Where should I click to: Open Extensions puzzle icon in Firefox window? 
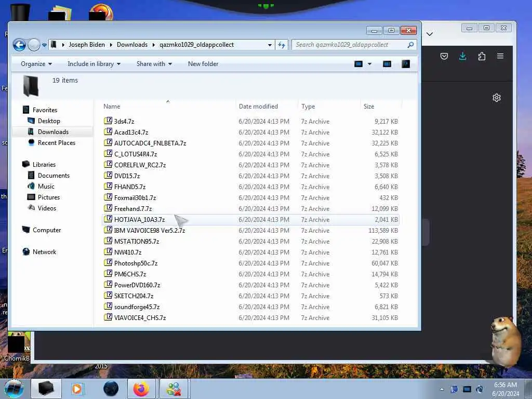pos(482,56)
